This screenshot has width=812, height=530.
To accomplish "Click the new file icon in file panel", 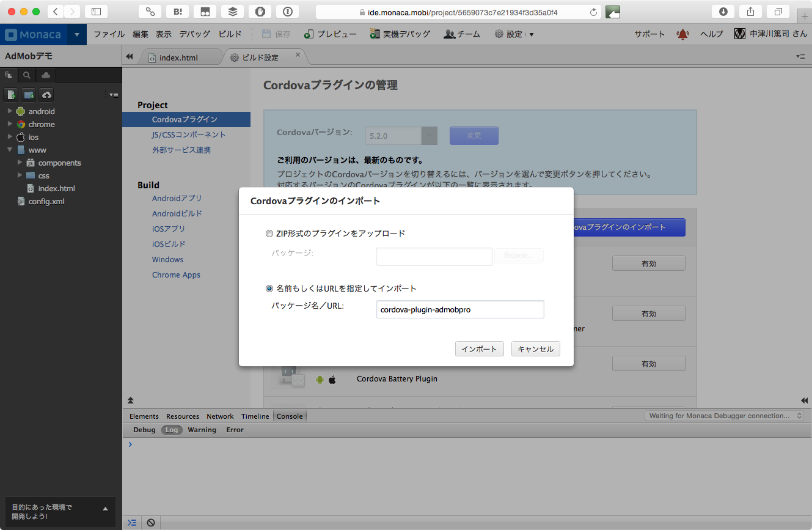I will pyautogui.click(x=12, y=95).
